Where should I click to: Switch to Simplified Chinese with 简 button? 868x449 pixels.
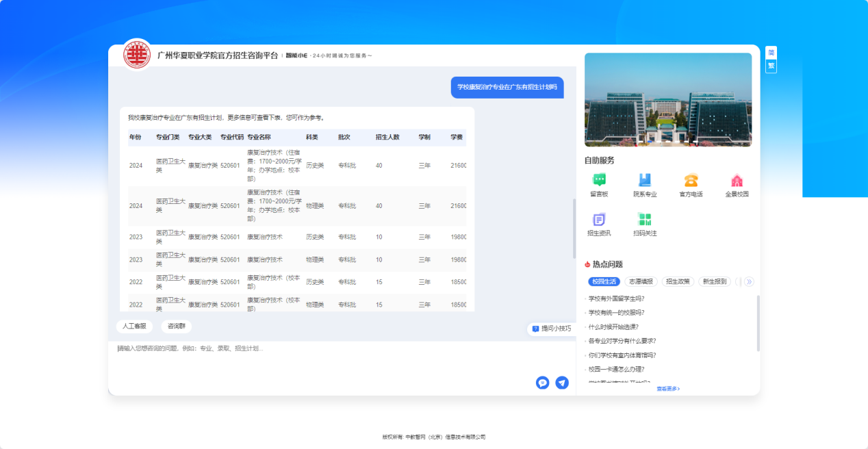pos(771,53)
